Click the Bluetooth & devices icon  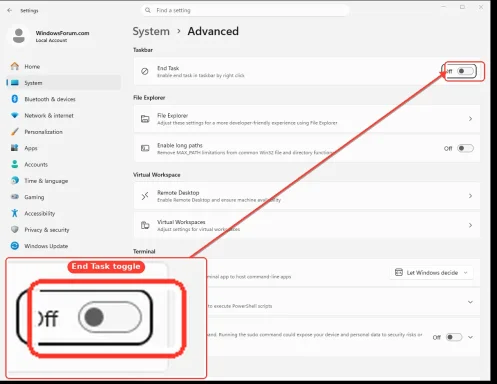pyautogui.click(x=15, y=99)
